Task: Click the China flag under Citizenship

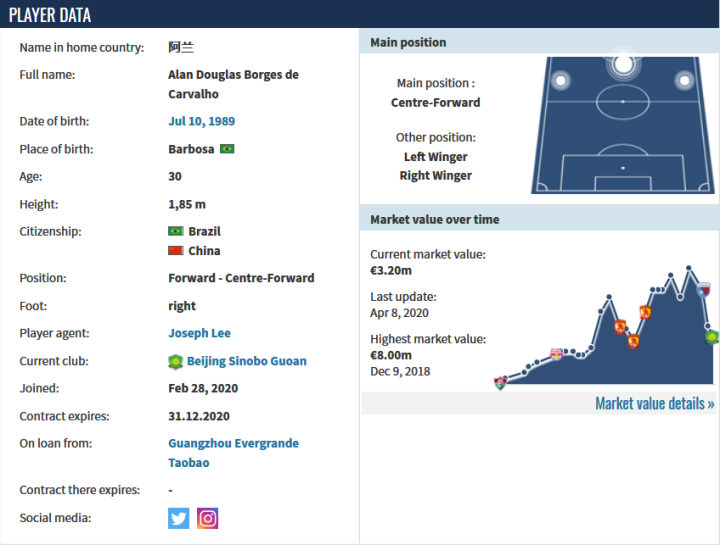Action: [x=176, y=251]
